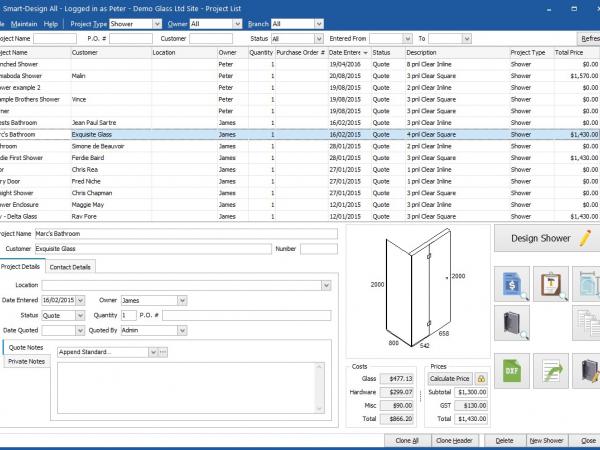The width and height of the screenshot is (600, 450).
Task: Expand the Location dropdown in Project Details
Action: pos(326,285)
